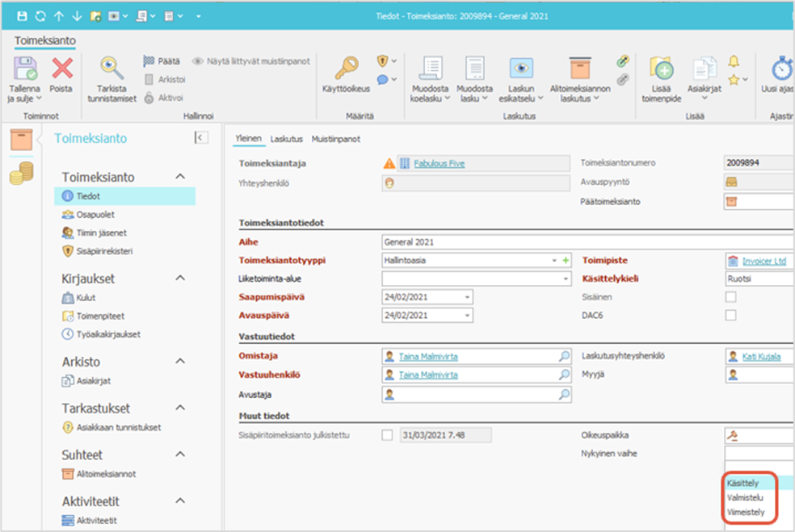The height and width of the screenshot is (532, 795).
Task: Switch to the Laskutus tab
Action: click(286, 139)
